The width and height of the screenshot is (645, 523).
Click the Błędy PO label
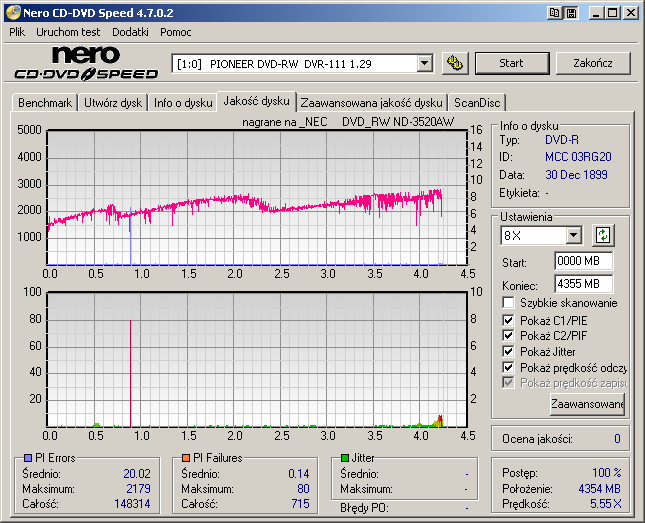point(364,508)
